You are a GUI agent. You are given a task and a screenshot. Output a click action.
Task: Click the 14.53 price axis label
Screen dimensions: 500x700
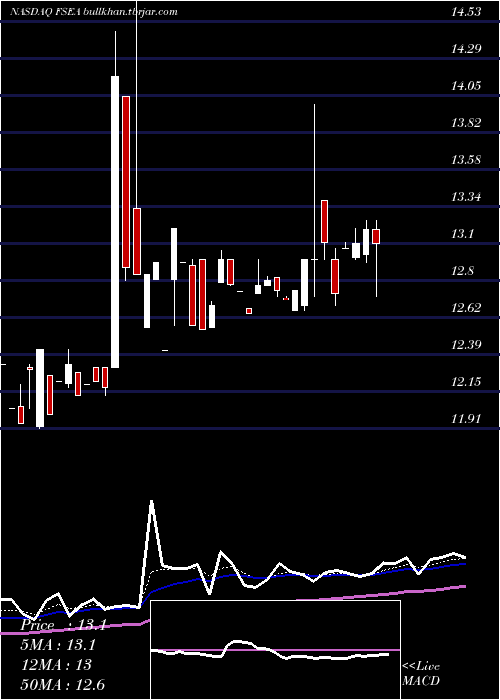466,12
